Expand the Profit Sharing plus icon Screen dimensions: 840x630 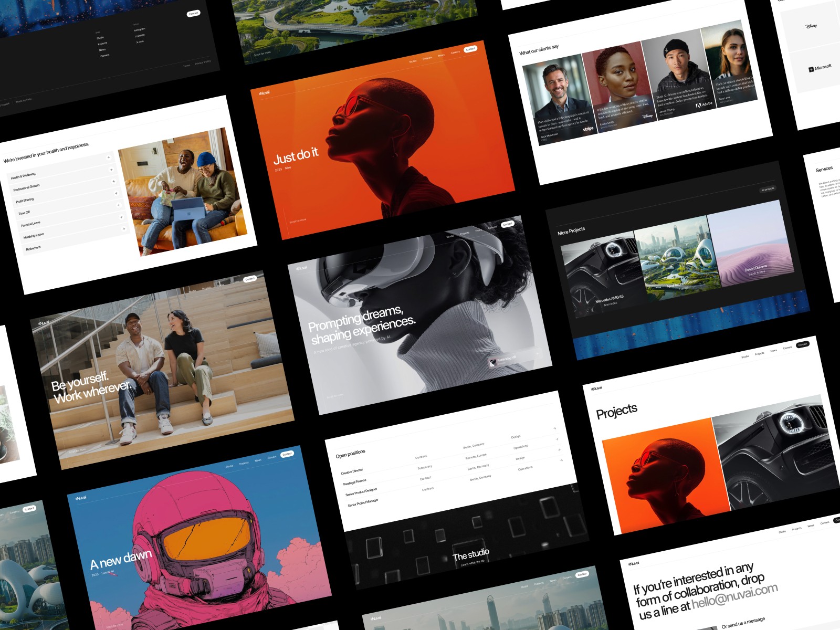click(x=113, y=181)
